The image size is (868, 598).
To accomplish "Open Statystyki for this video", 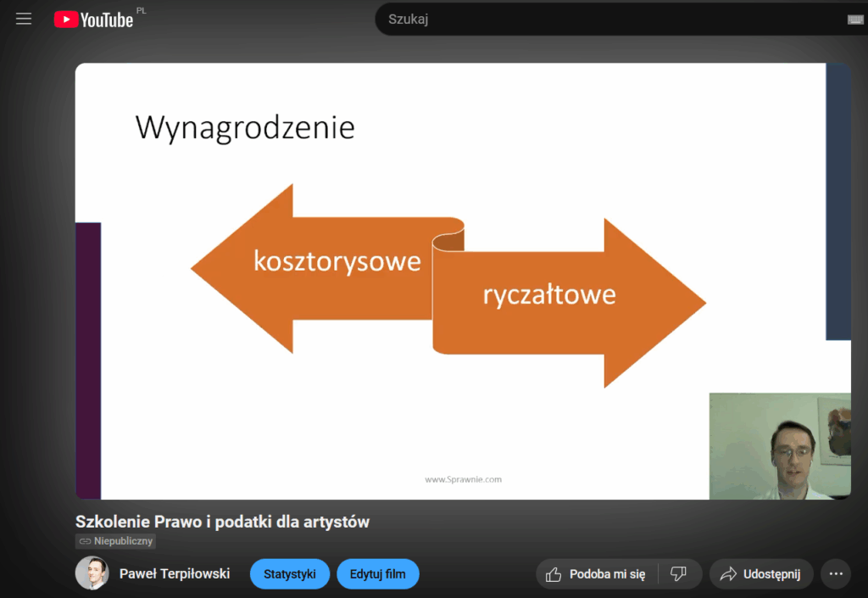I will tap(289, 574).
